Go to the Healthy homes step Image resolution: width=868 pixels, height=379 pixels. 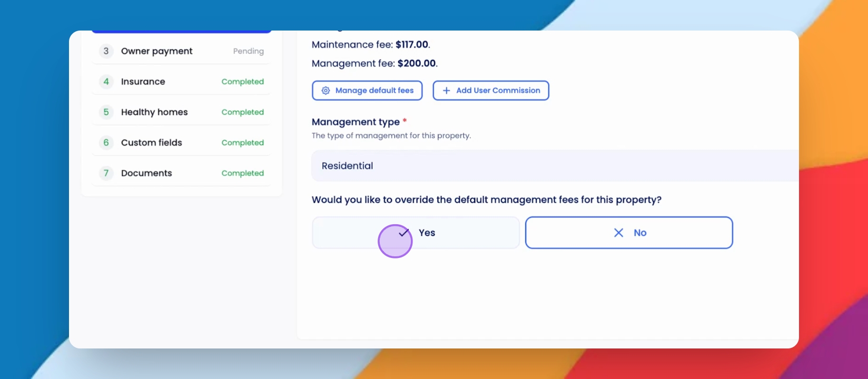(x=181, y=112)
